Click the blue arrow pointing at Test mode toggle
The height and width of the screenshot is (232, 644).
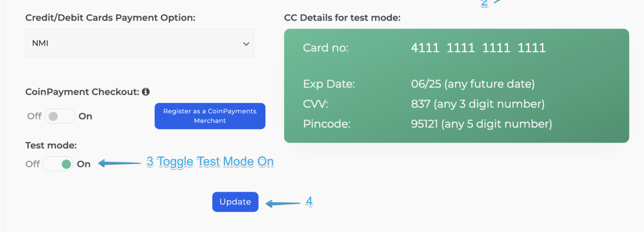[119, 163]
